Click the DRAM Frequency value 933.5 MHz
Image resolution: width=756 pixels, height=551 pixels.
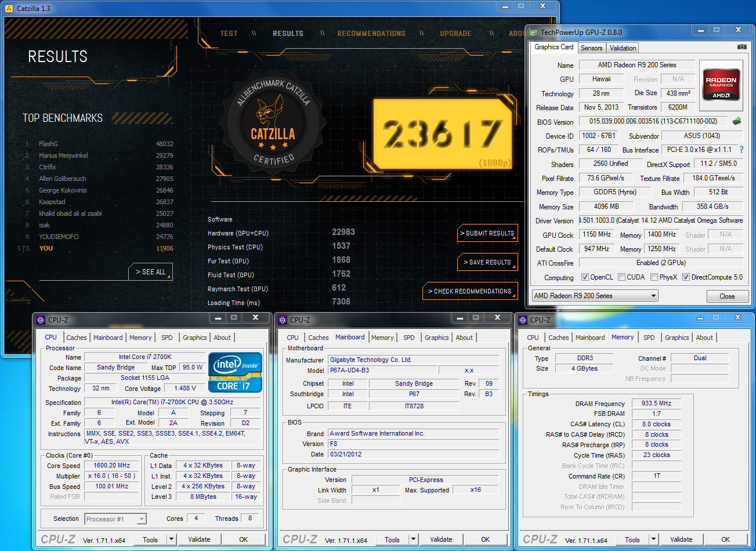point(656,404)
